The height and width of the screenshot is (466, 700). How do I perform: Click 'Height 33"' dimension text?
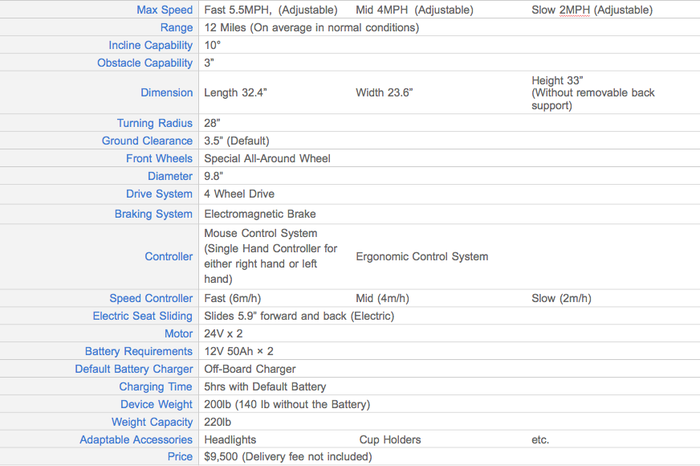[x=557, y=80]
